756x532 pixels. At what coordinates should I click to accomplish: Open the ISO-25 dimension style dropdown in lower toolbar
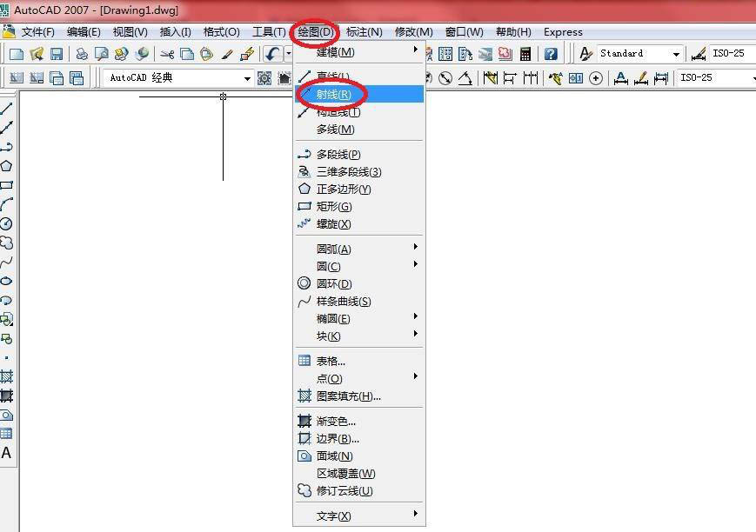point(753,78)
